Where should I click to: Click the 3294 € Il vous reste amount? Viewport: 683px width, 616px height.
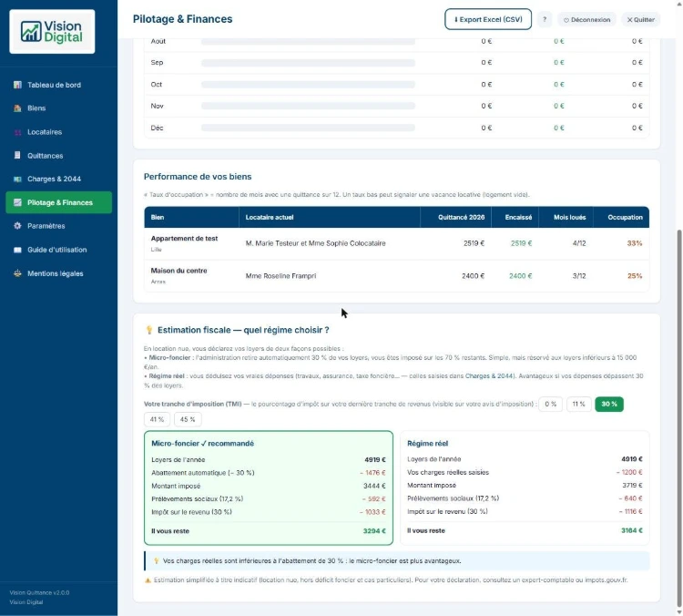pyautogui.click(x=374, y=531)
